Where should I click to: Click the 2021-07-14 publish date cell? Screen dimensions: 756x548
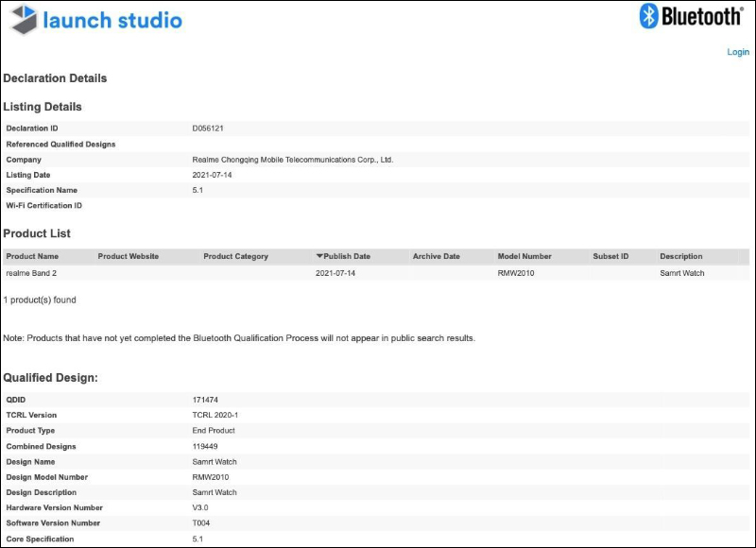(335, 273)
